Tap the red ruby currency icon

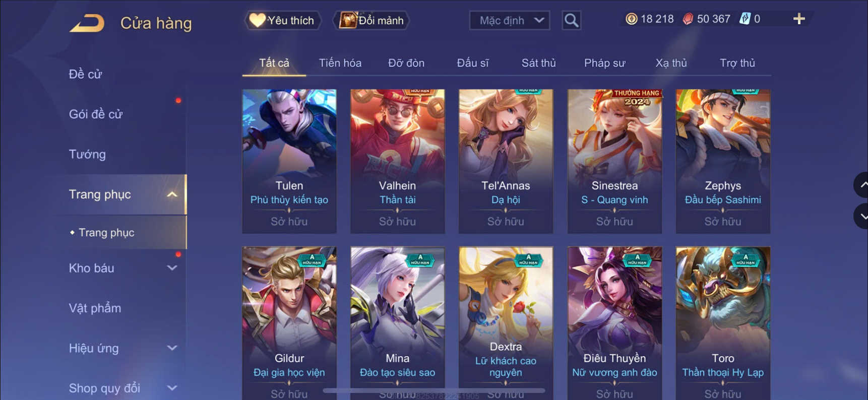tap(688, 19)
